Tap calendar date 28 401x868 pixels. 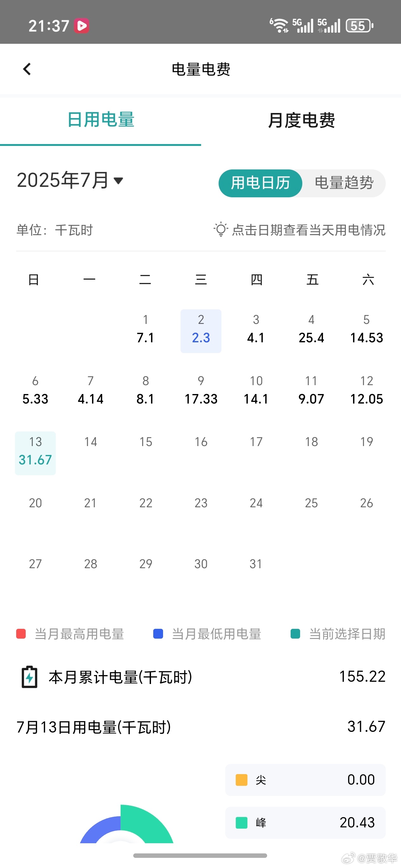point(91,564)
